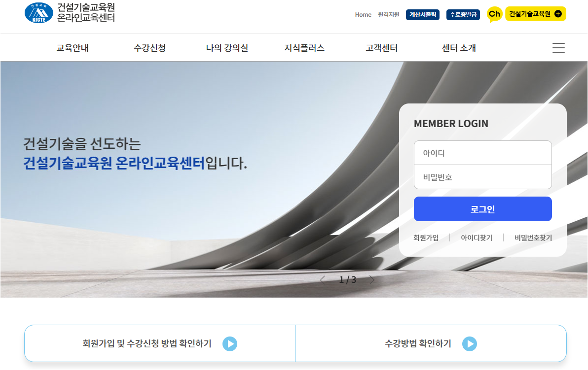
Task: Open the 지식플러스 menu
Action: point(304,48)
